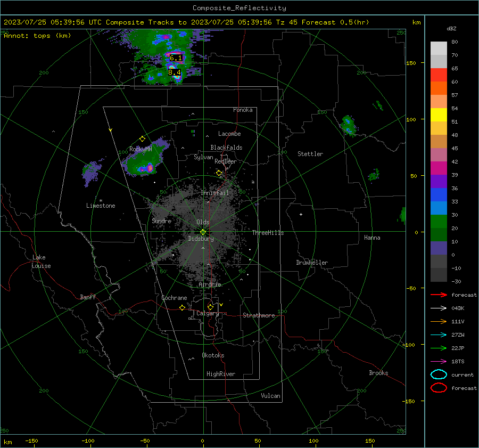The image size is (479, 448).
Task: Click the 8.4 storm tops annotation
Action: point(175,72)
